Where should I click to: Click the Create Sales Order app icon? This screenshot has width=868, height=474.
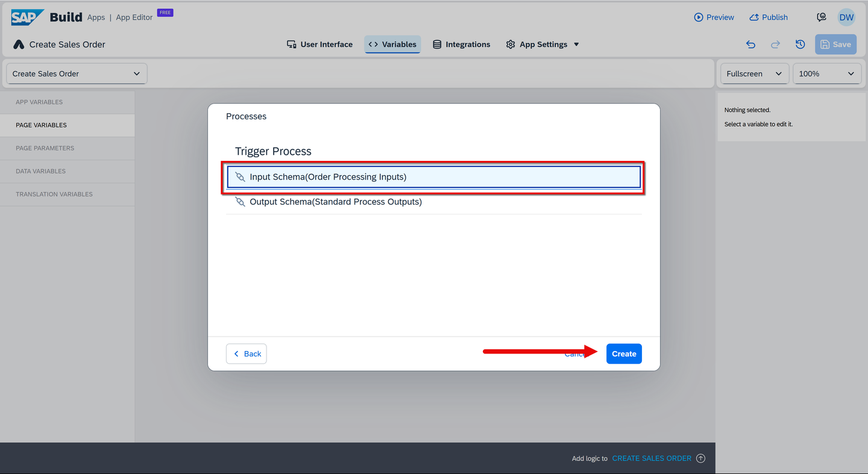tap(19, 45)
